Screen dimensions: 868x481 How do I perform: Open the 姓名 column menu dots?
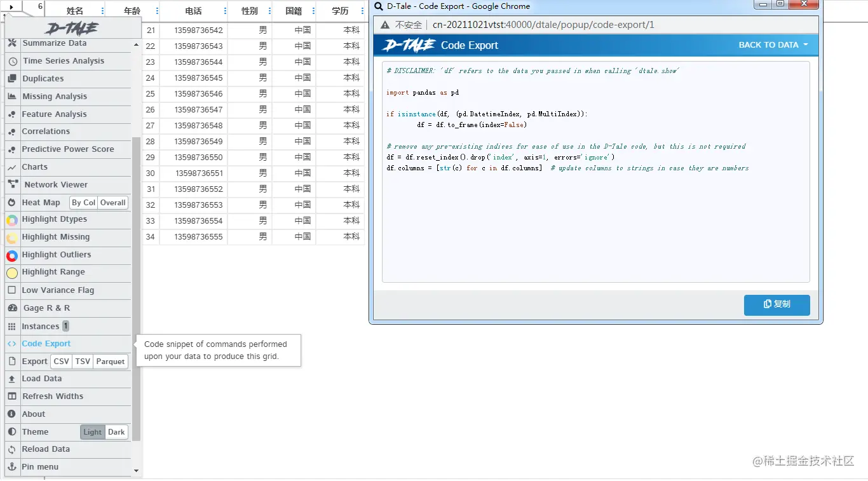[x=102, y=11]
